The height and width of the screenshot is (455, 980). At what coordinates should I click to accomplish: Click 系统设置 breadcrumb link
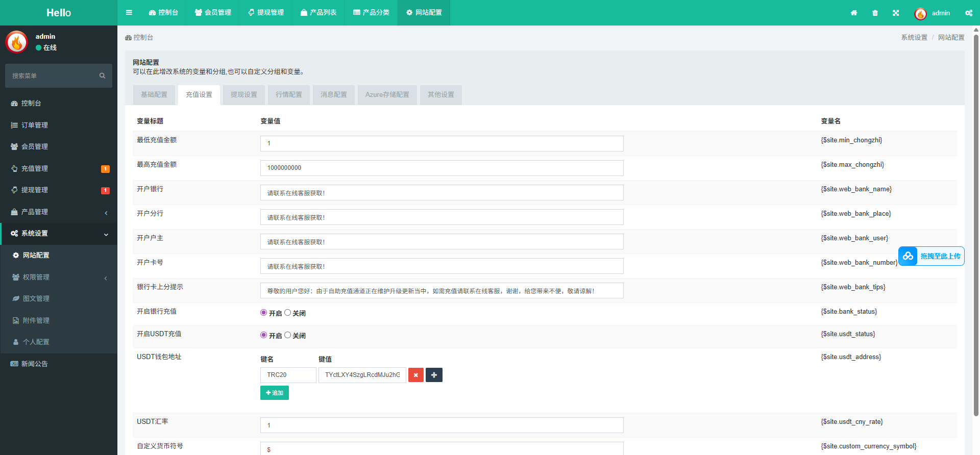click(914, 38)
